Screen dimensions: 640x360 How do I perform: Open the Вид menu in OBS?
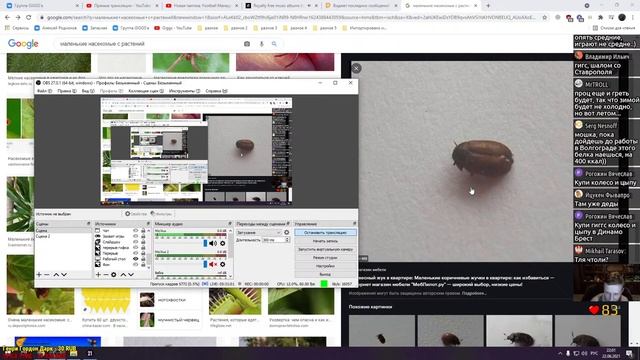[88, 91]
